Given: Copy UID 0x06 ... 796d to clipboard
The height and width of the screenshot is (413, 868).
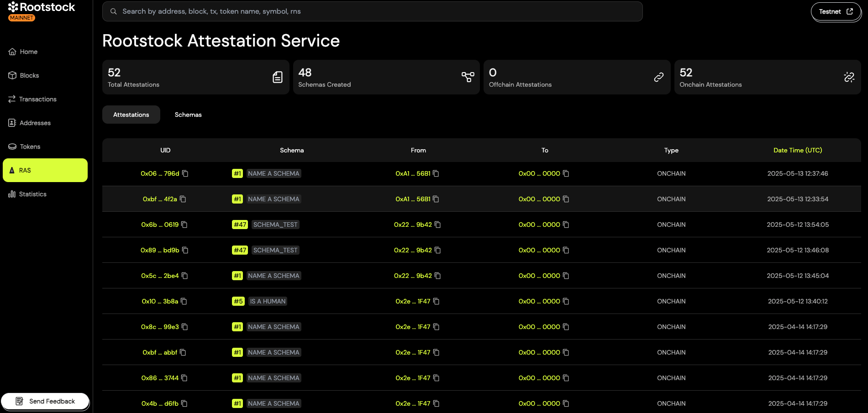Looking at the screenshot, I should click(x=185, y=173).
